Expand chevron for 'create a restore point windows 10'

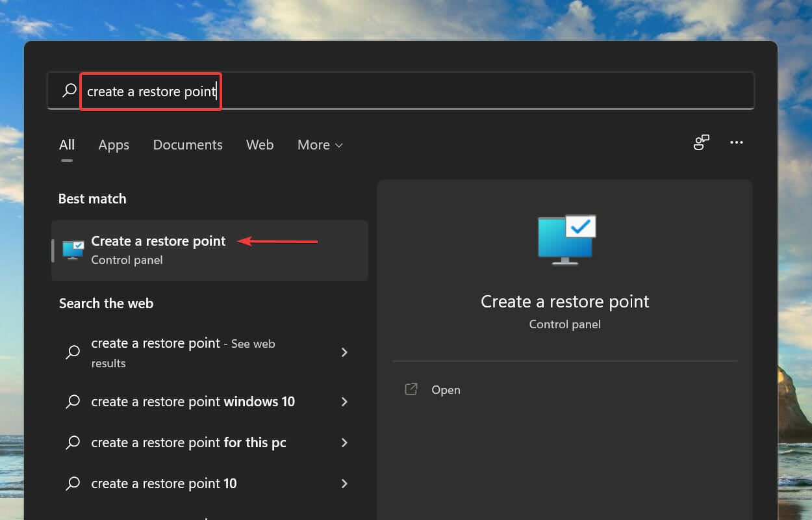(344, 402)
